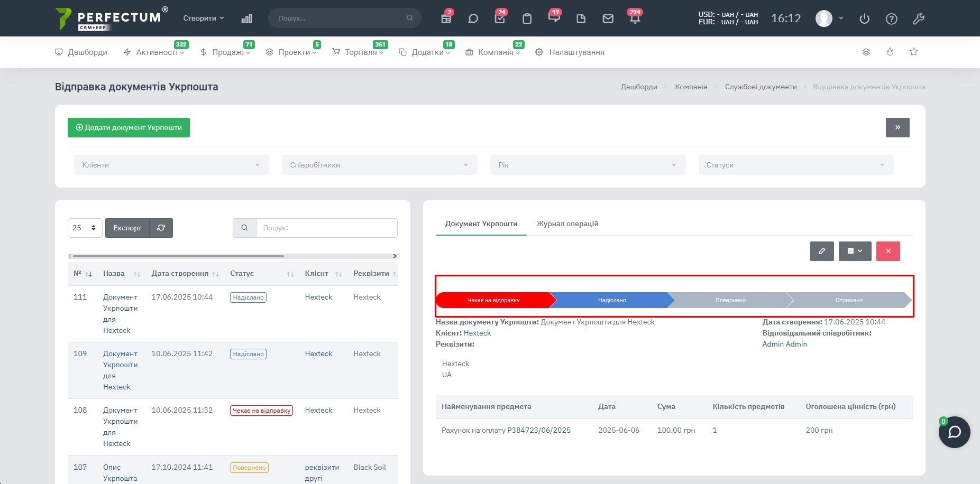Open the Активності menu
Image resolution: width=980 pixels, height=484 pixels.
click(x=154, y=52)
